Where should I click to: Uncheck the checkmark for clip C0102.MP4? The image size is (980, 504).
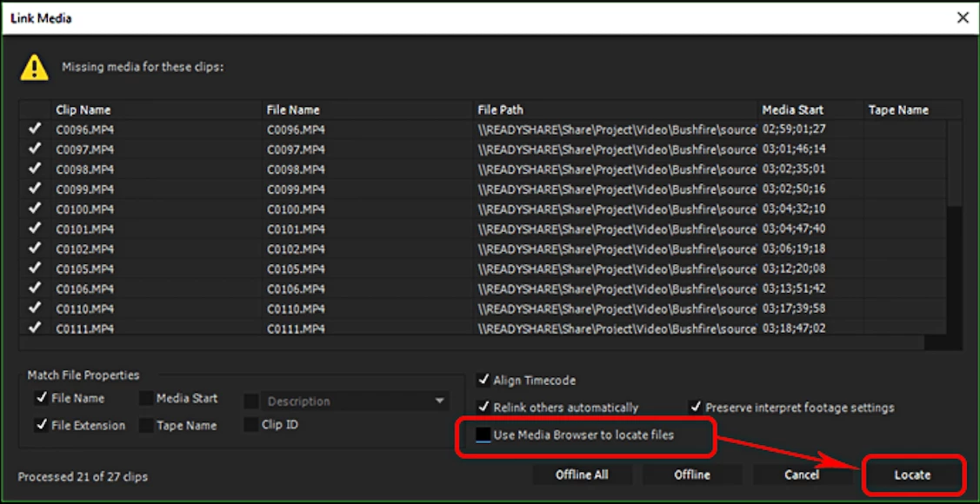[x=35, y=249]
